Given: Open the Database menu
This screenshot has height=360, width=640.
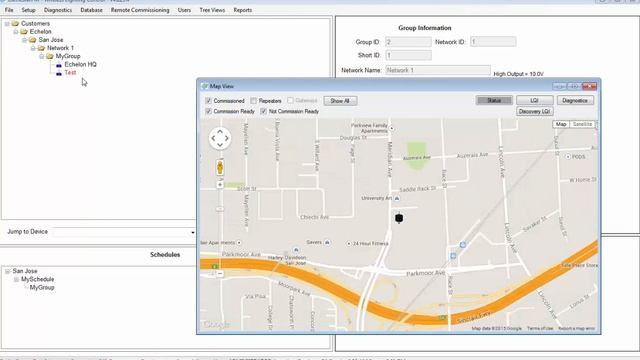Looking at the screenshot, I should 91,10.
